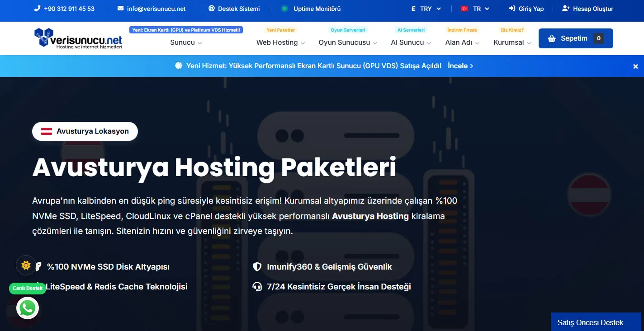The height and width of the screenshot is (331, 644).
Task: Click the verisunucu.net logo
Action: (78, 38)
